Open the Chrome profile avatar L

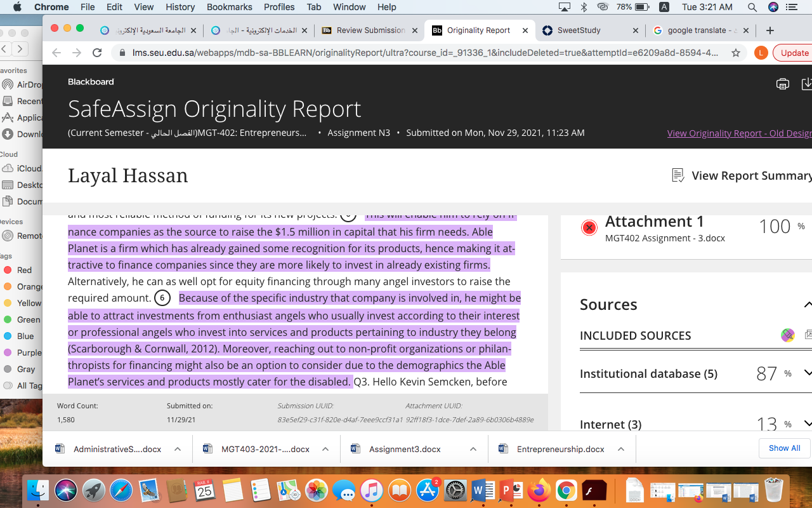(761, 53)
